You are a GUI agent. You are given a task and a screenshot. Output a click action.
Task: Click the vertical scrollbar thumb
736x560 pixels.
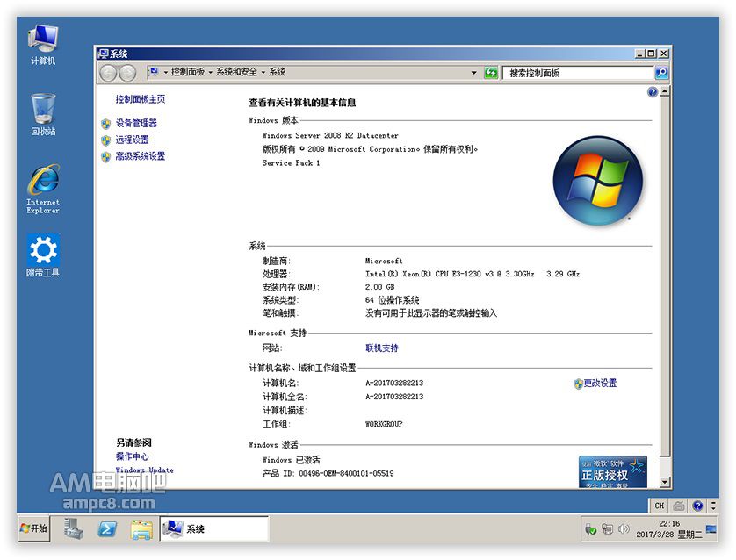(x=664, y=276)
